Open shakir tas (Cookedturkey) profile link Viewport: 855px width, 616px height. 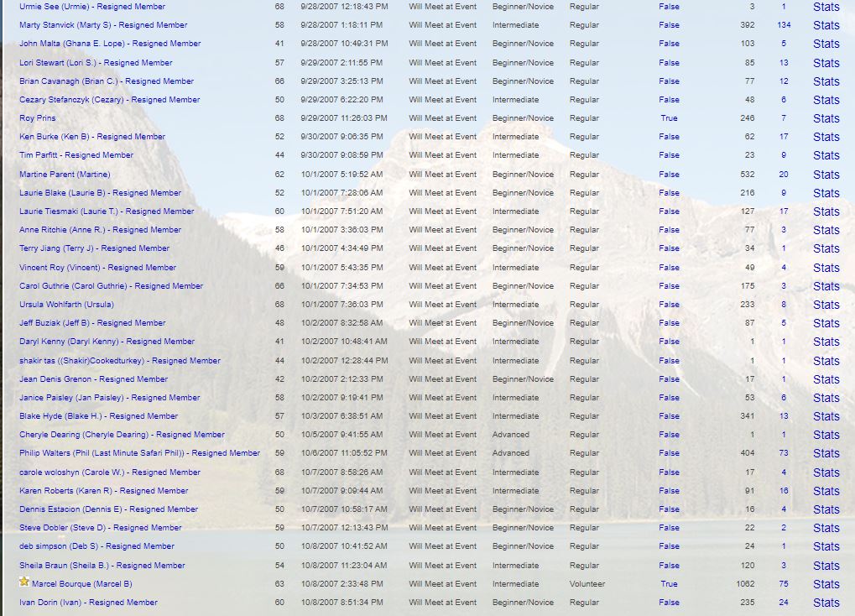coord(120,361)
